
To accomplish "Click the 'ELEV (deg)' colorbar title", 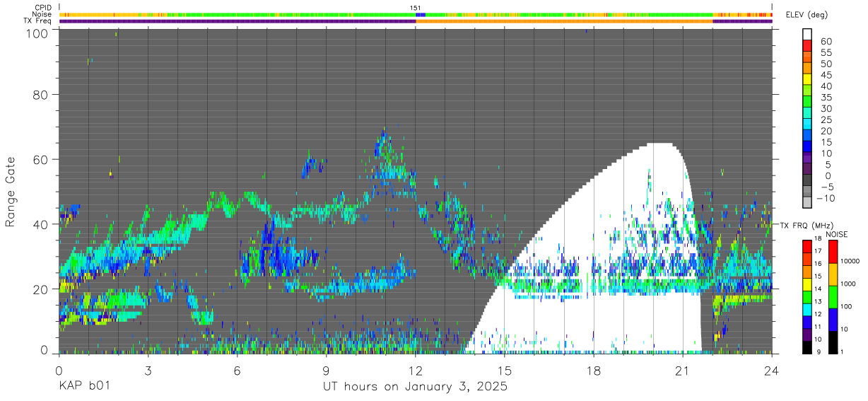I will point(807,15).
